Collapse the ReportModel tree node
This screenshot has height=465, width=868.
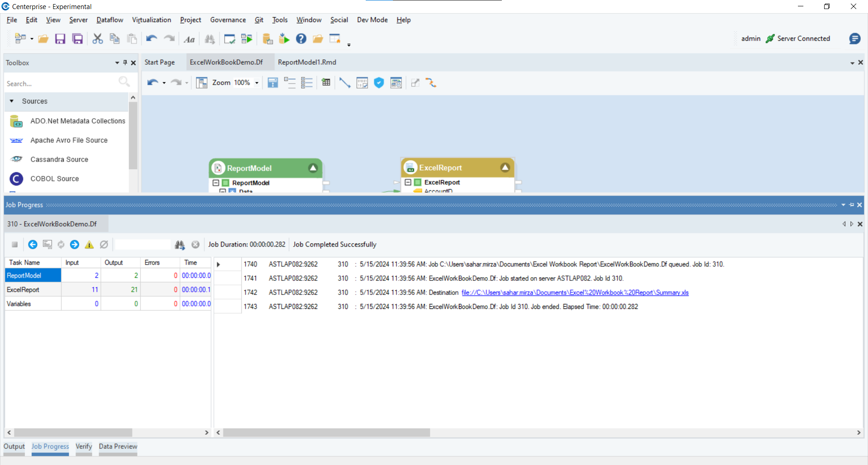[216, 183]
